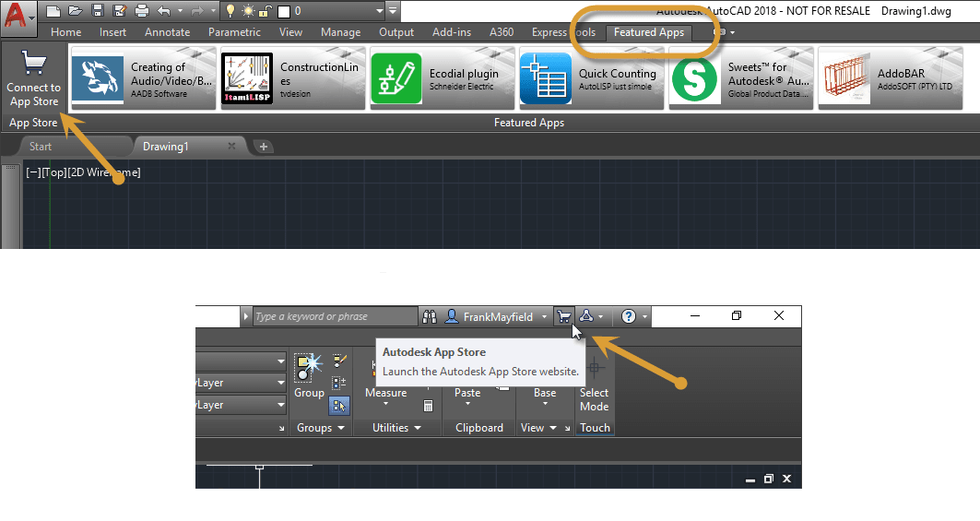Switch to the Insert ribbon tab
Viewport: 980px width, 521px height.
click(x=112, y=32)
